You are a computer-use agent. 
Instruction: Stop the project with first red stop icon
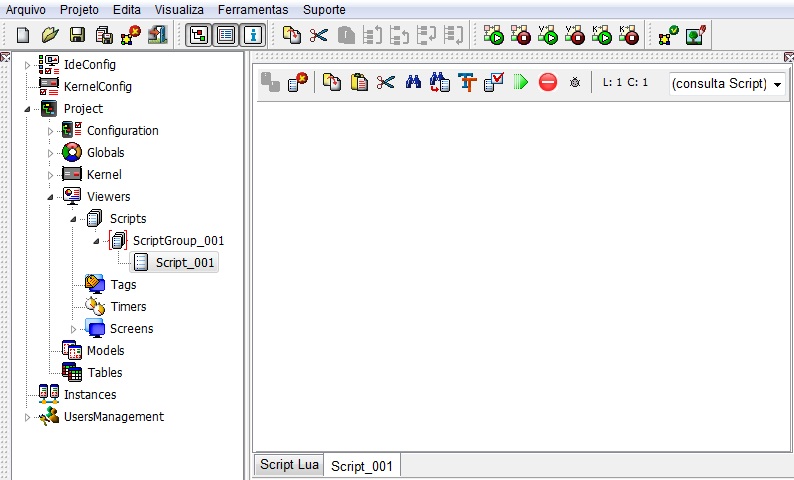click(x=521, y=35)
